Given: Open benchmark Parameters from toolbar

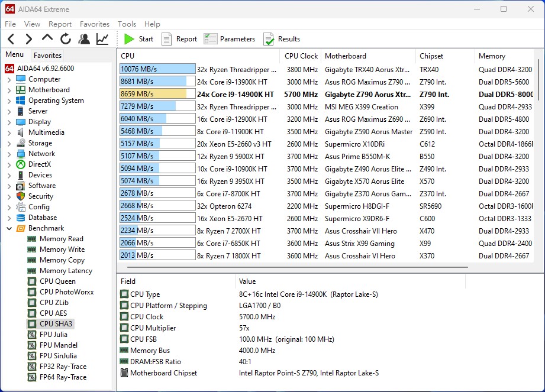Looking at the screenshot, I should click(x=230, y=39).
